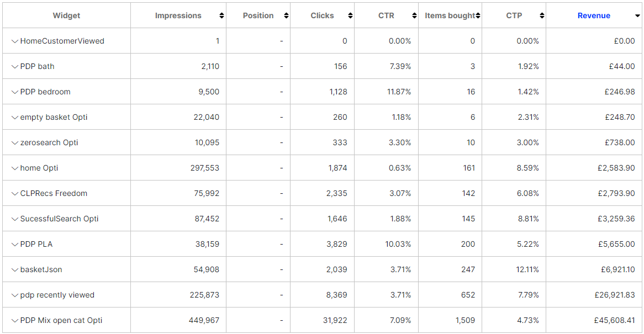Toggle Revenue sort direction arrow

point(638,16)
